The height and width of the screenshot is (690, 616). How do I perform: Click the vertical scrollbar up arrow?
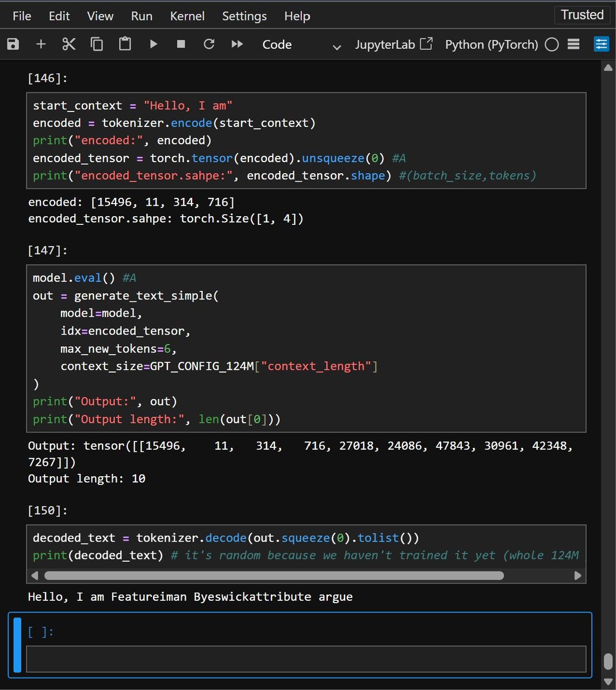[608, 68]
